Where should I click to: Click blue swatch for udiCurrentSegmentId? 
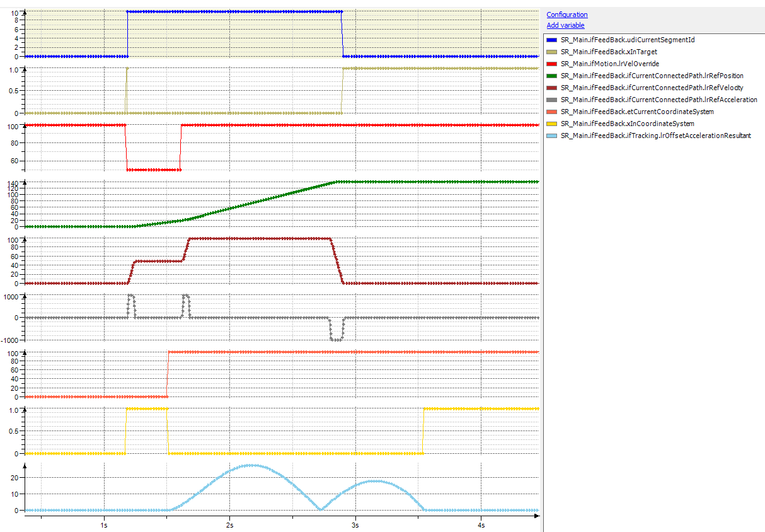[x=551, y=40]
